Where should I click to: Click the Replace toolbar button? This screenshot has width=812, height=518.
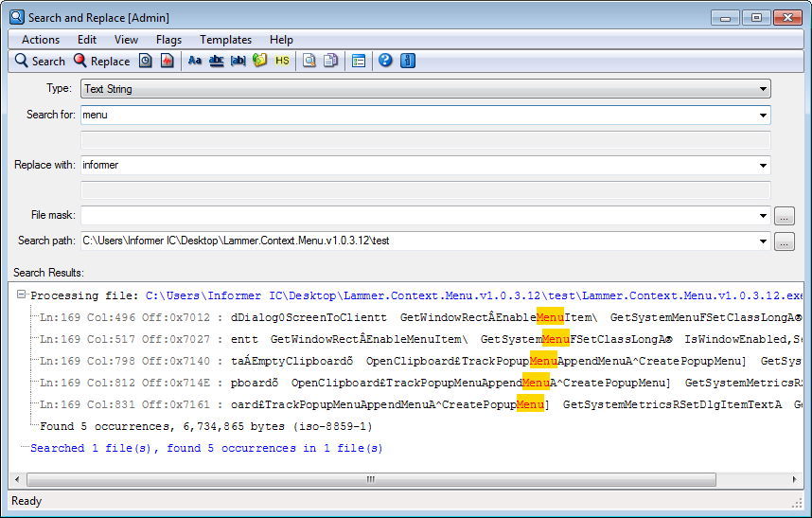(x=101, y=62)
